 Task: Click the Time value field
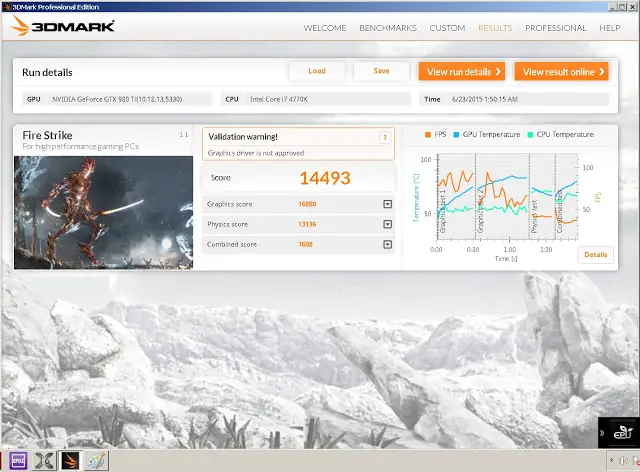pyautogui.click(x=527, y=99)
